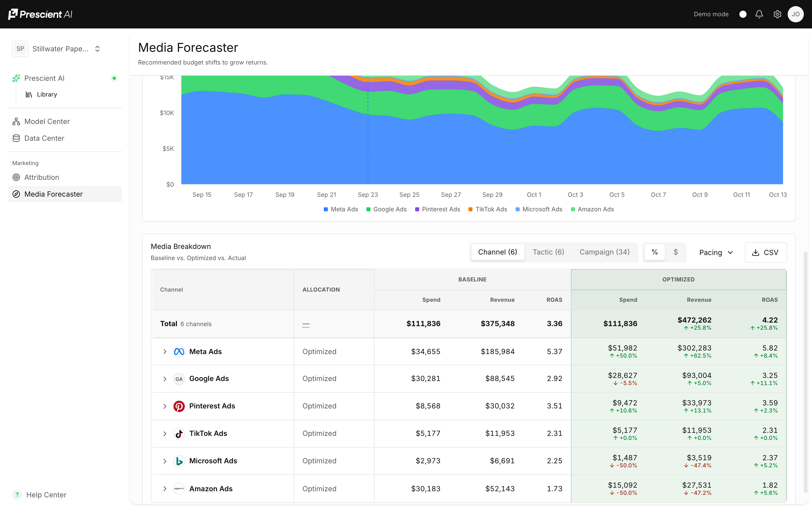812x508 pixels.
Task: Open the Library sidebar item
Action: coord(47,94)
